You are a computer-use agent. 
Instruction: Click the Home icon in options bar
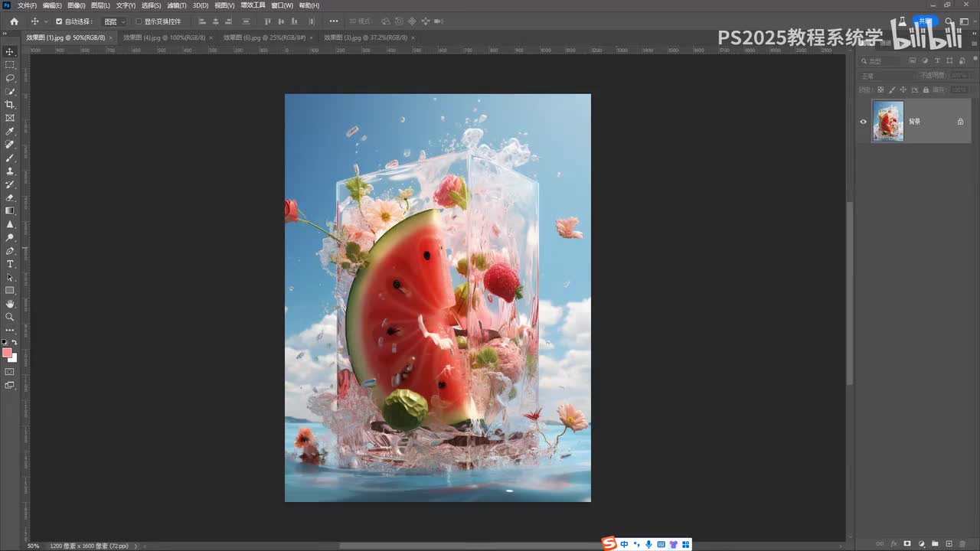(x=14, y=21)
